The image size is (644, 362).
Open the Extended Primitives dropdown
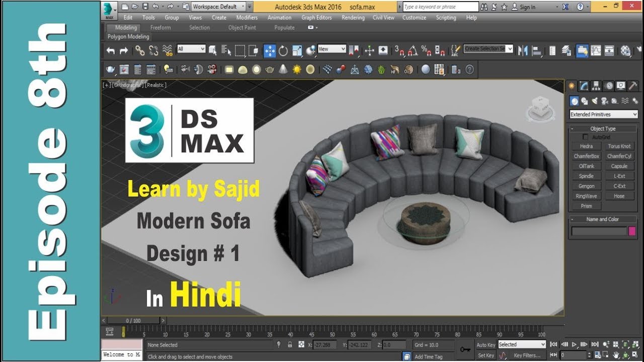(x=604, y=115)
